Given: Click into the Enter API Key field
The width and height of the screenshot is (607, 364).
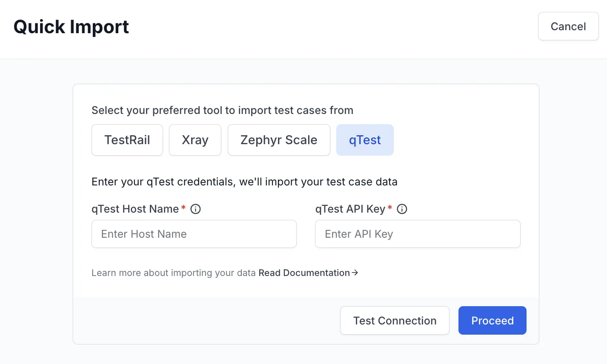Looking at the screenshot, I should point(418,234).
